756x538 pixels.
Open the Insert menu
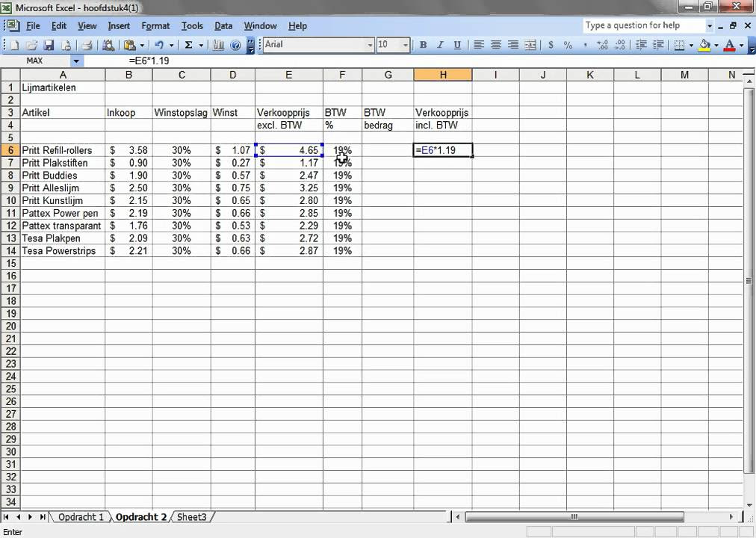tap(119, 26)
